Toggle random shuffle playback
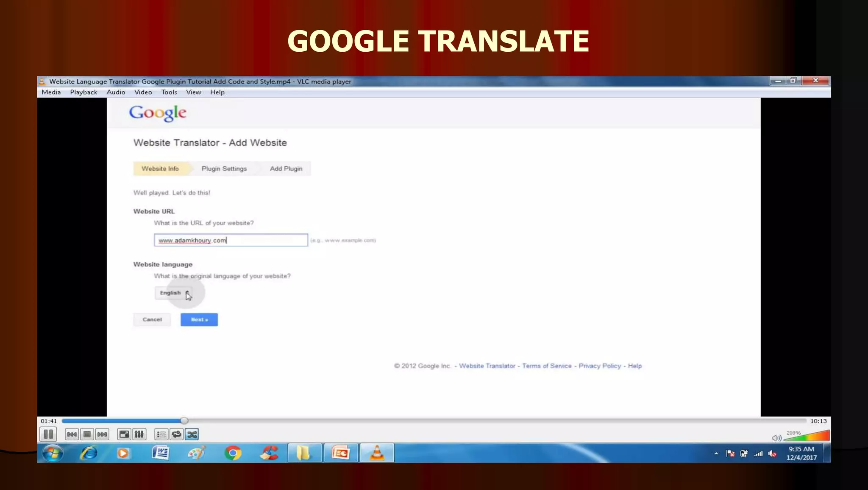Viewport: 868px width, 490px height. (192, 434)
